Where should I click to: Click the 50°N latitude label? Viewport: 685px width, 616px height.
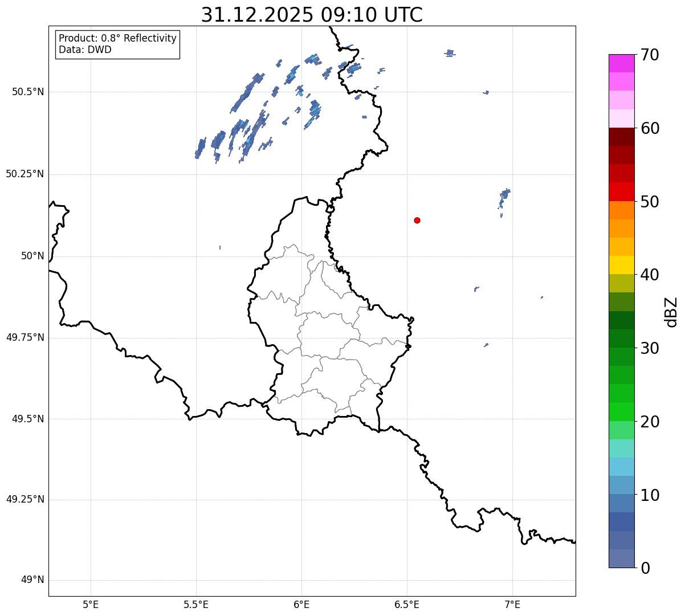[32, 256]
